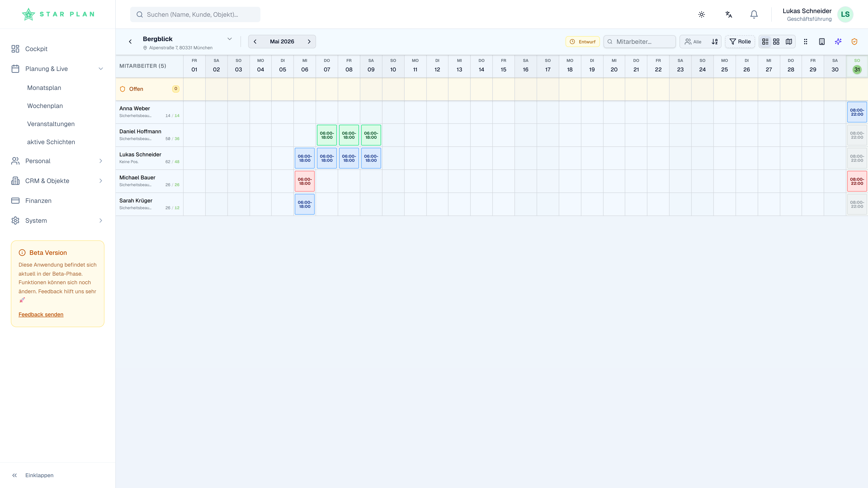
Task: Open aktive Schichten page
Action: [51, 142]
